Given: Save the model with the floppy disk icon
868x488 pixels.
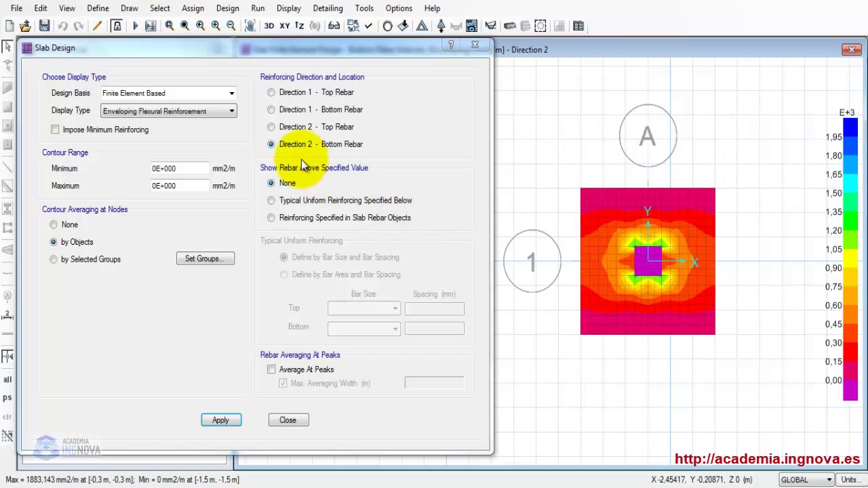Looking at the screenshot, I should tap(44, 26).
